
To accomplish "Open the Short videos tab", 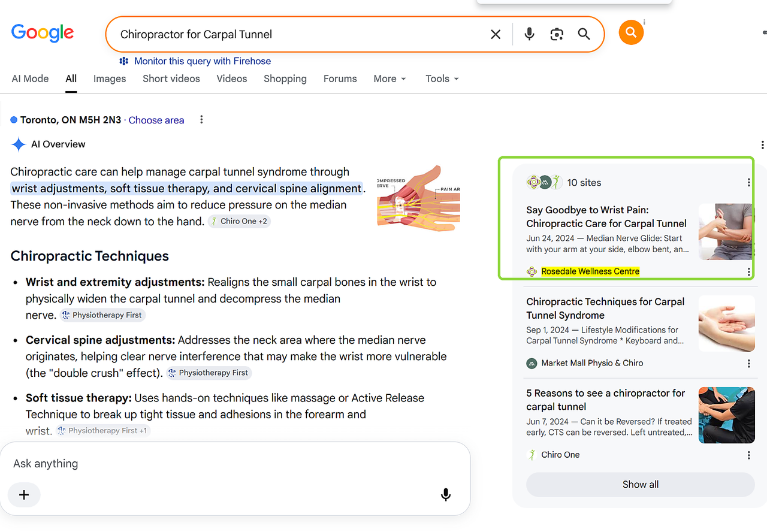I will click(x=171, y=78).
